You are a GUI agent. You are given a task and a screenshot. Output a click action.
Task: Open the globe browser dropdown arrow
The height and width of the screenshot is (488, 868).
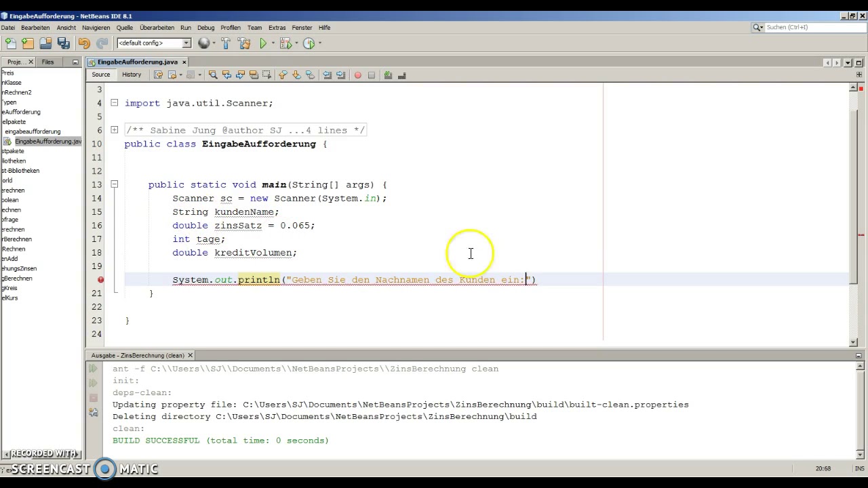click(214, 43)
